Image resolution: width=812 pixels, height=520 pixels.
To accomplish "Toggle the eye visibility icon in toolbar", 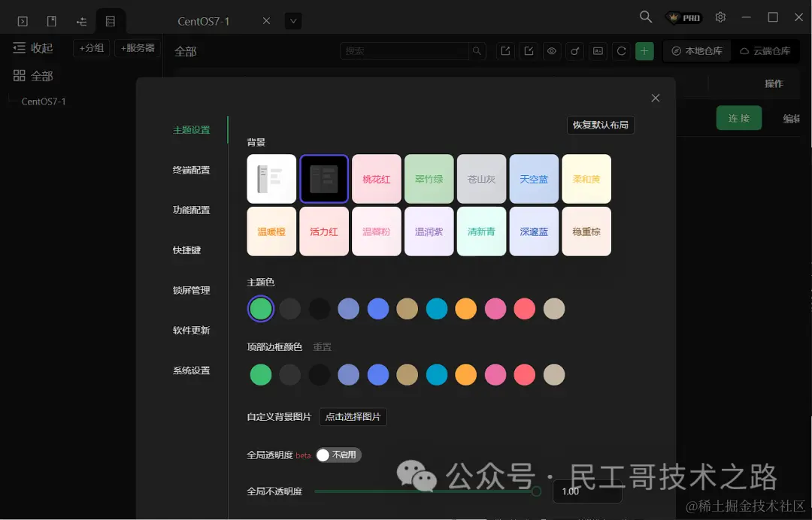I will tap(552, 51).
